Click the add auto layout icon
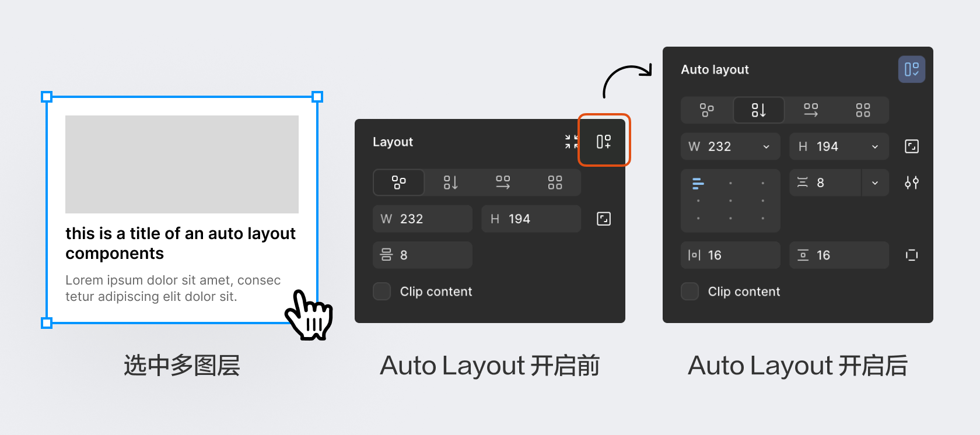Image resolution: width=980 pixels, height=435 pixels. tap(604, 142)
